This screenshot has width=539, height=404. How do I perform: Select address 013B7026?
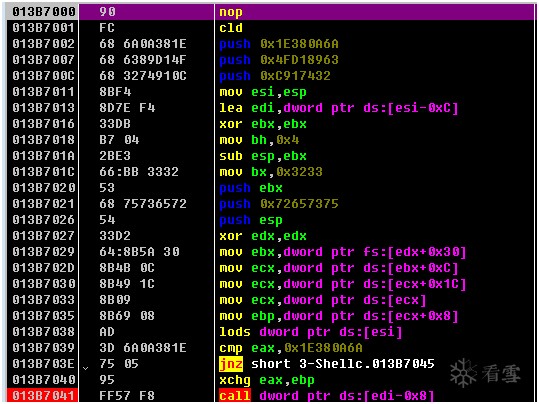43,220
